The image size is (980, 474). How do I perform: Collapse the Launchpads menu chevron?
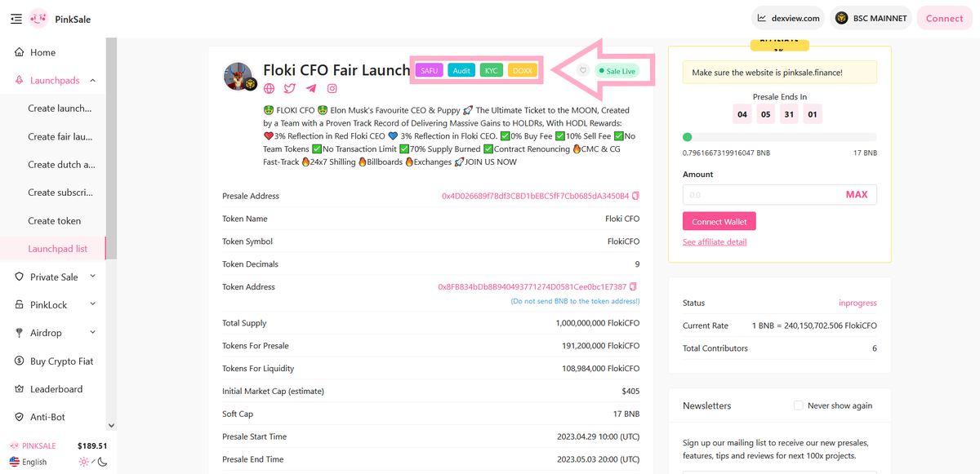coord(92,81)
